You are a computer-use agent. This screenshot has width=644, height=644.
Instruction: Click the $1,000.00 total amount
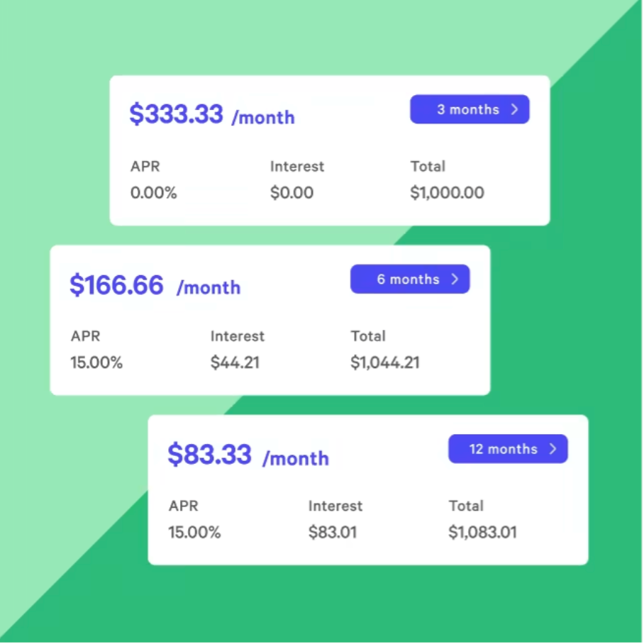447,193
